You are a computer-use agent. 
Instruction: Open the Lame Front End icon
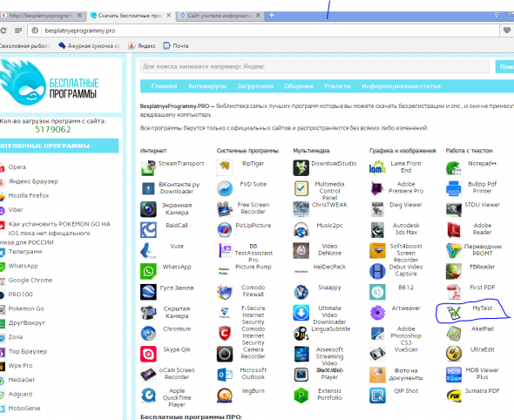(377, 168)
